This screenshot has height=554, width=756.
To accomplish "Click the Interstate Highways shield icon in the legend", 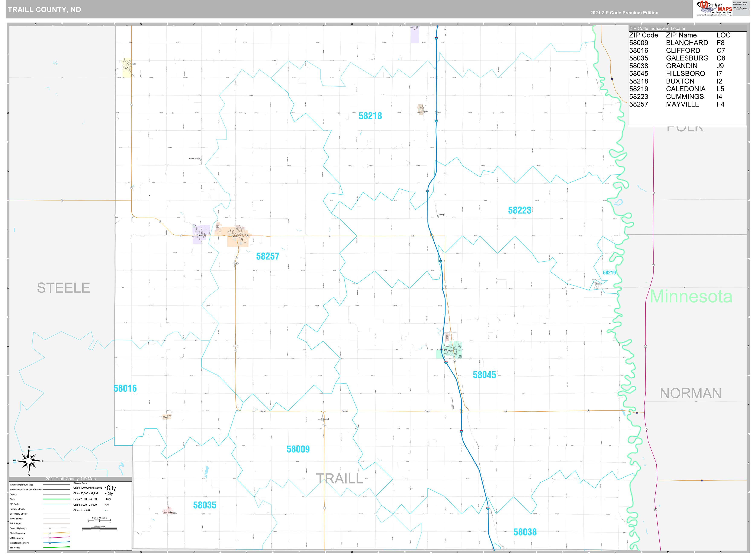I will [x=50, y=542].
